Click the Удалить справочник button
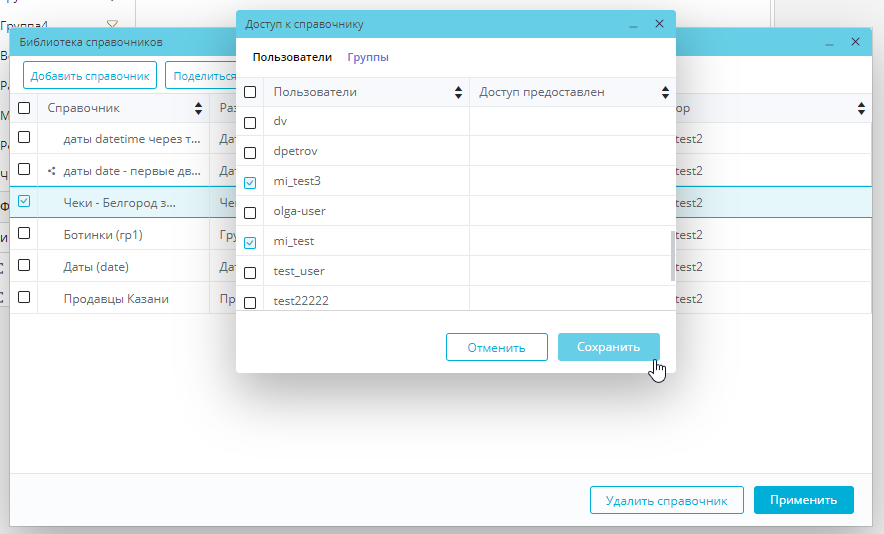Viewport: 884px width, 534px height. 666,500
